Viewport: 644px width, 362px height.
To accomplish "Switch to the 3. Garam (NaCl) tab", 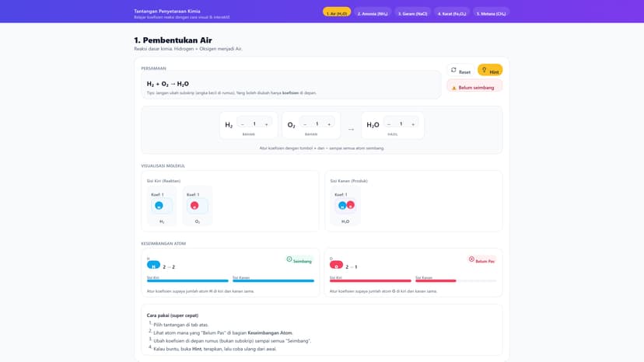I will coord(412,12).
